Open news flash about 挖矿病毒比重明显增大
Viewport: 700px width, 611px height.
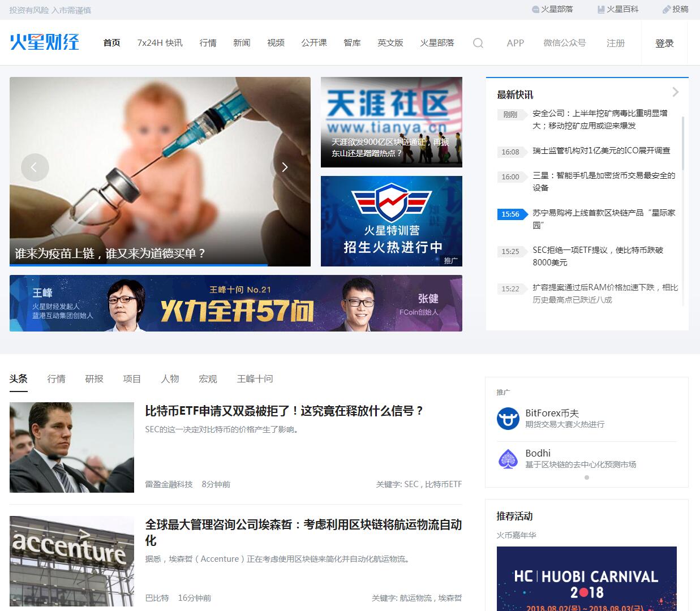pyautogui.click(x=600, y=119)
